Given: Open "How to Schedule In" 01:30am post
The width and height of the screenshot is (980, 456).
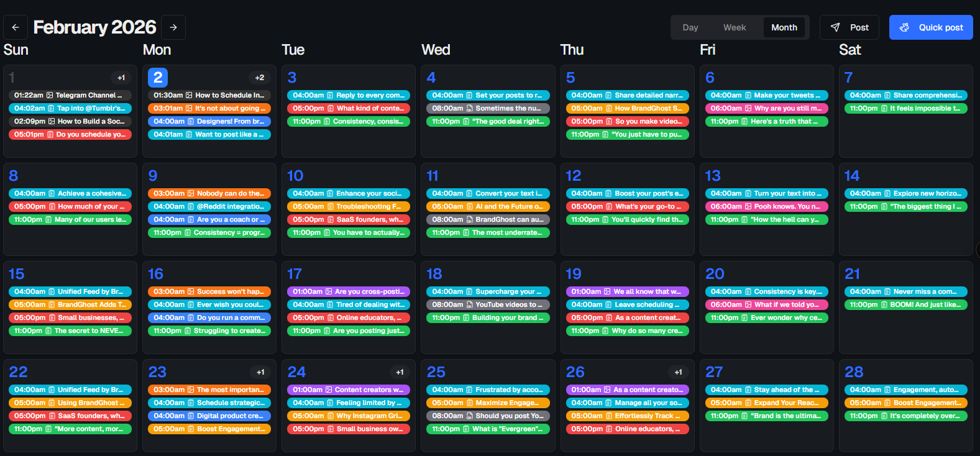Looking at the screenshot, I should (209, 95).
